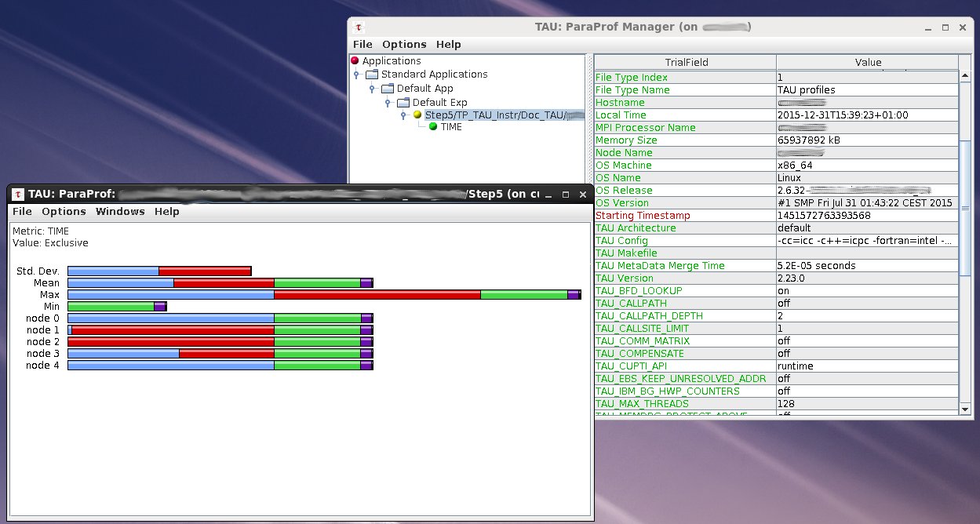Click the 'node 2' thread label
The image size is (980, 524).
(x=42, y=342)
